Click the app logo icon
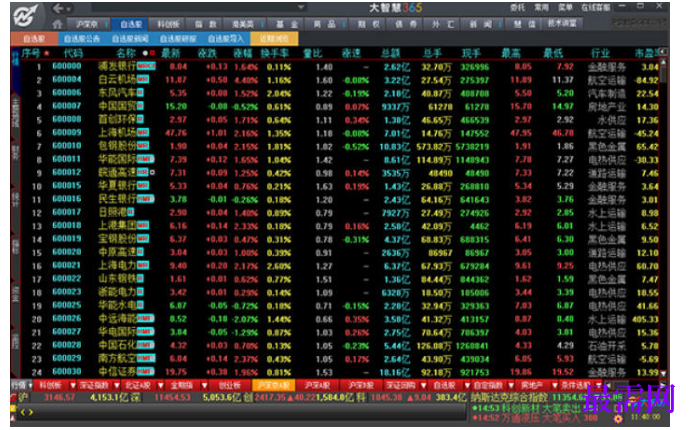The width and height of the screenshot is (694, 430). click(x=26, y=16)
